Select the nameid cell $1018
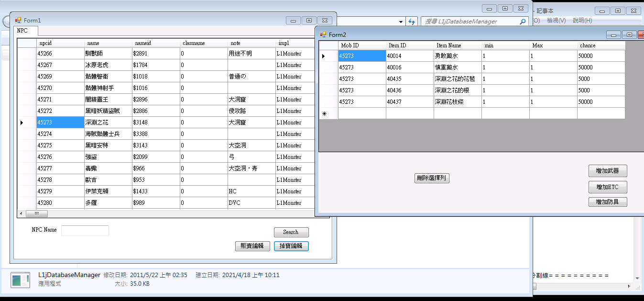This screenshot has height=301, width=644. point(156,77)
